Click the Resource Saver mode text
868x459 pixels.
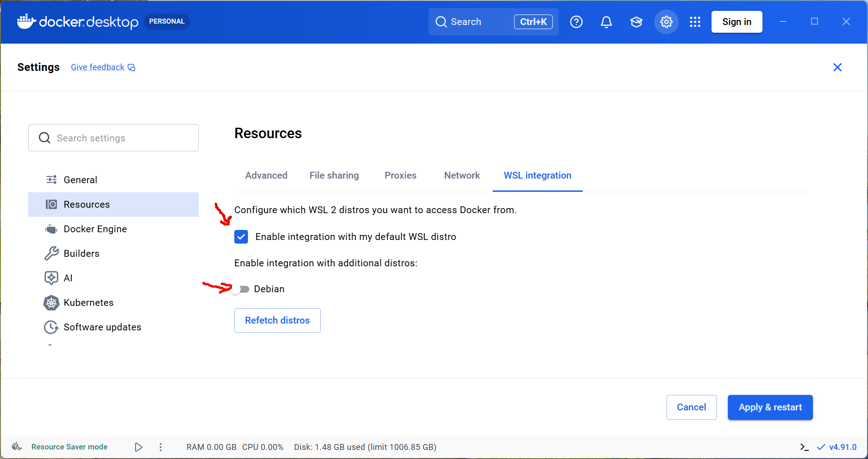pyautogui.click(x=70, y=447)
